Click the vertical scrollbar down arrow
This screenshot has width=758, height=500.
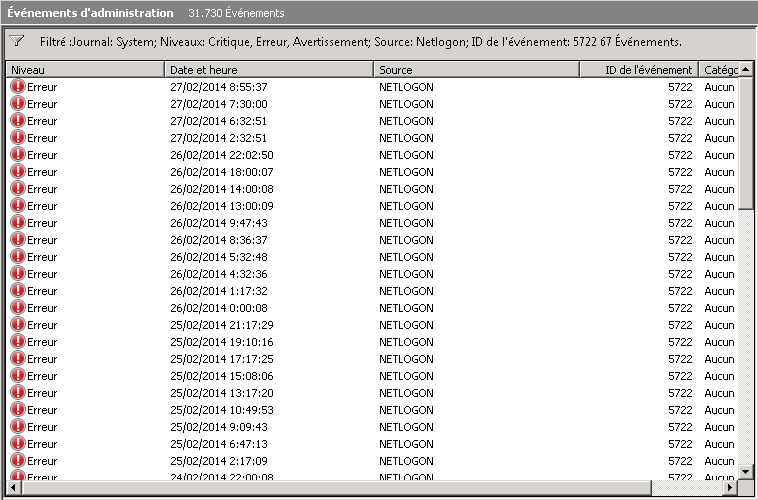coord(745,471)
